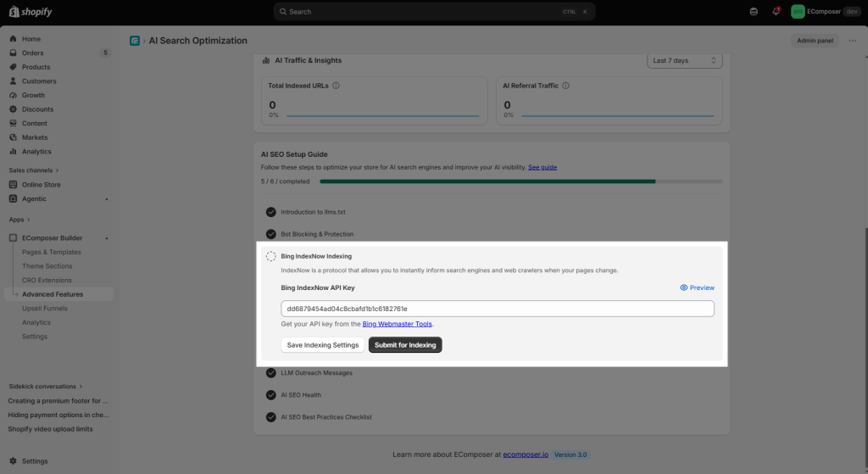Click the search magnifier icon

(x=283, y=12)
